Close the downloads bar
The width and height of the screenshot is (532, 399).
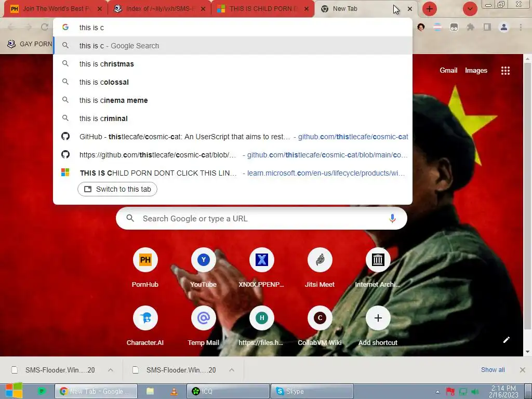523,370
